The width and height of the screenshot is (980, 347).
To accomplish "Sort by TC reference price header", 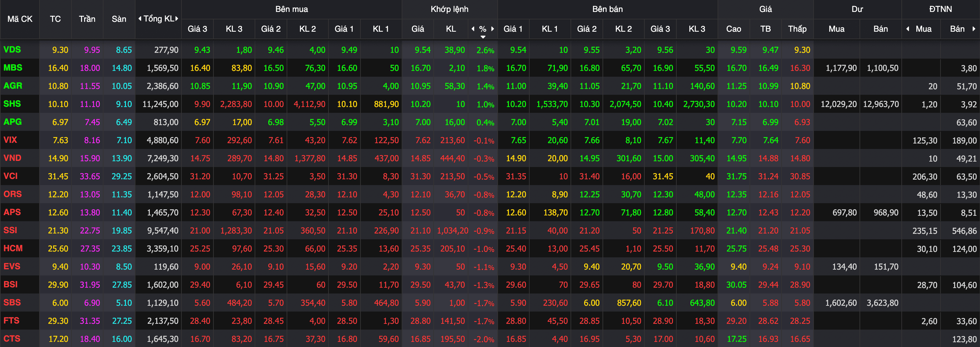I will tap(55, 19).
